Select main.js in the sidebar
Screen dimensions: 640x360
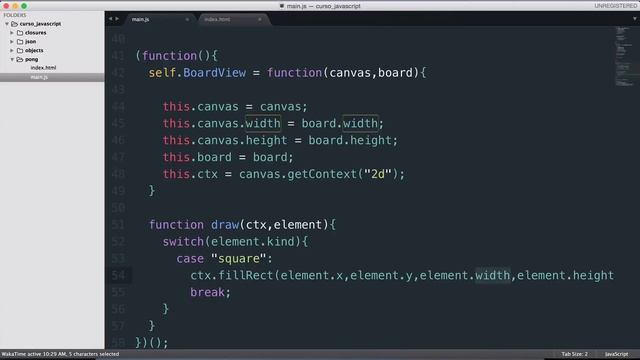click(39, 77)
